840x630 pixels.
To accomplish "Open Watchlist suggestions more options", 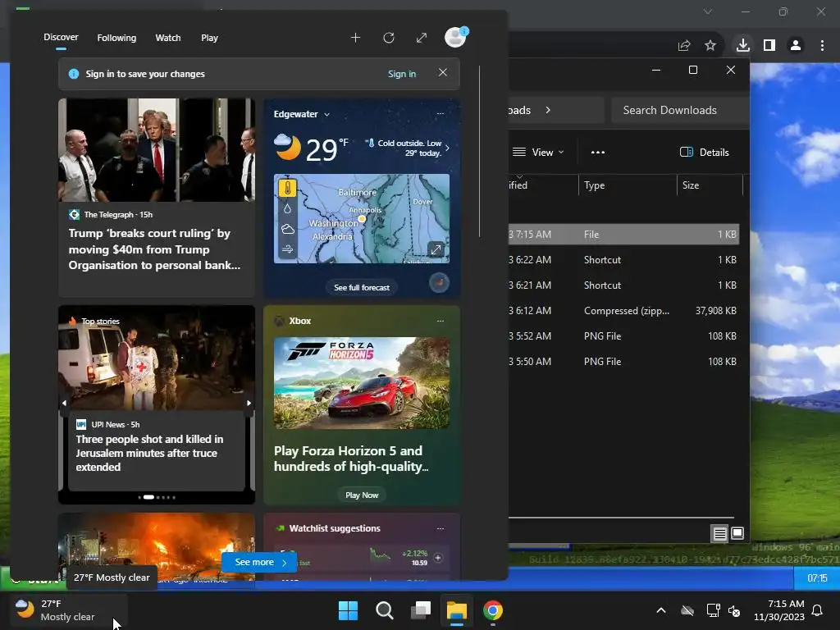I will click(441, 528).
